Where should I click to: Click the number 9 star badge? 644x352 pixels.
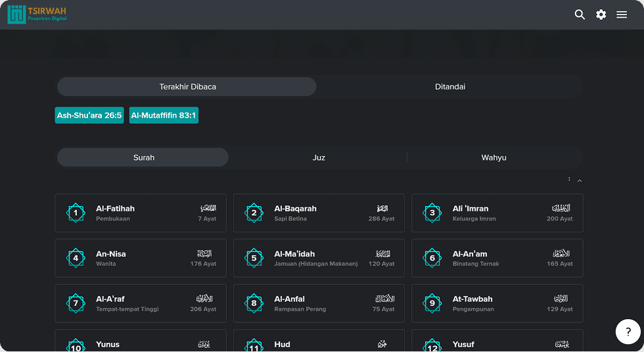[432, 303]
